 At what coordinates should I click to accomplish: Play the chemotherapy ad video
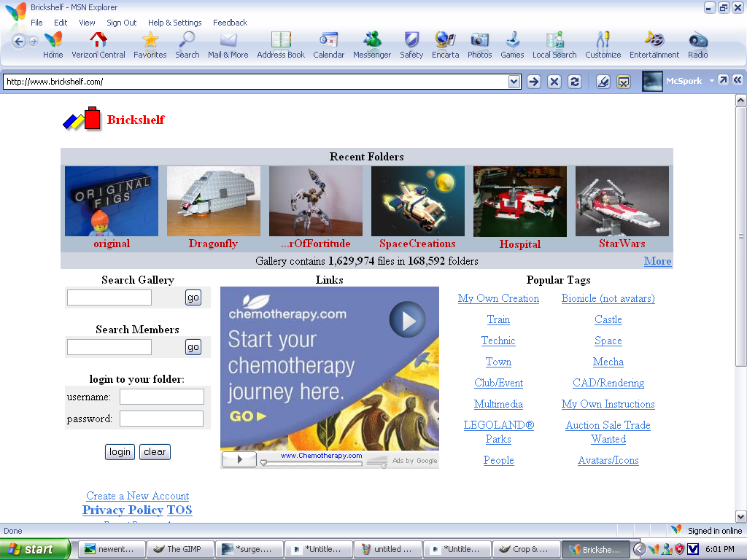407,320
